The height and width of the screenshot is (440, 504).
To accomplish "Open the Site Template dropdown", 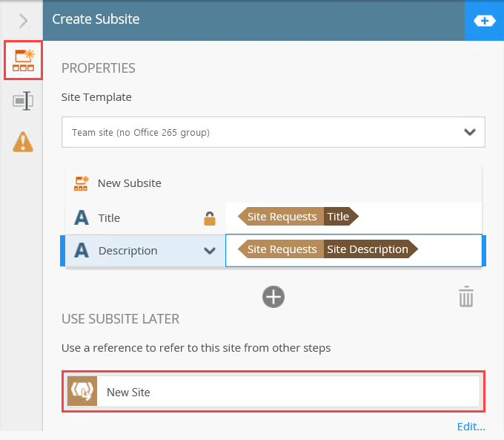I will click(273, 132).
